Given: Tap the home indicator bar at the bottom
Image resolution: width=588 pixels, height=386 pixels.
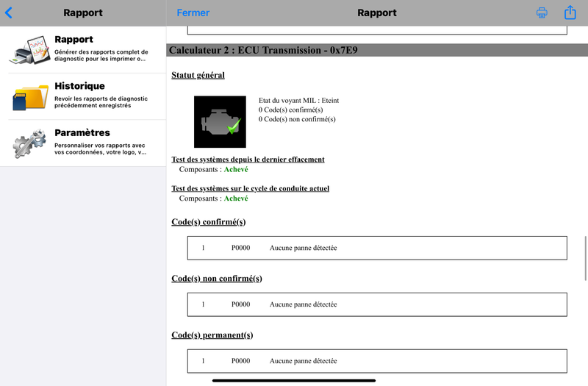Looking at the screenshot, I should pyautogui.click(x=294, y=380).
